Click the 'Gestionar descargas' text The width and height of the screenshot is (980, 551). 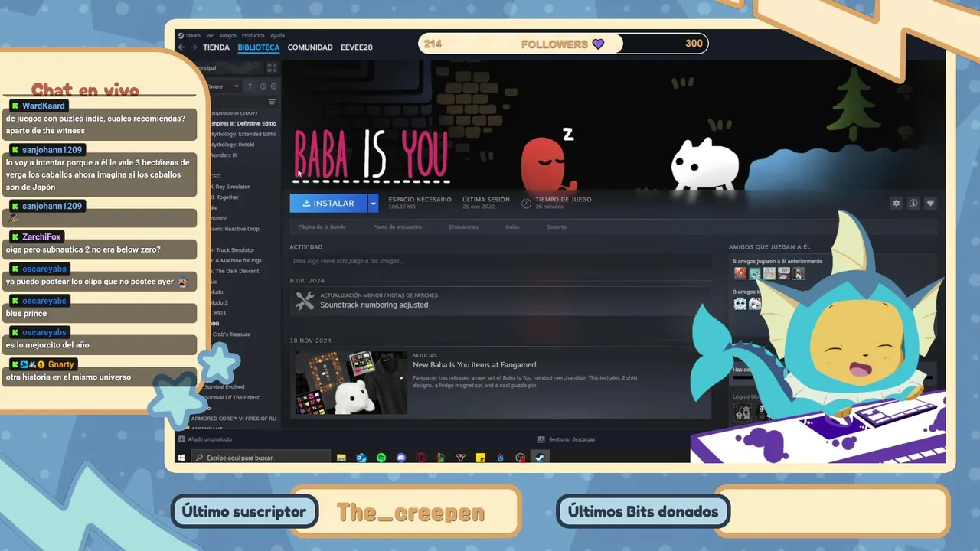pyautogui.click(x=572, y=439)
